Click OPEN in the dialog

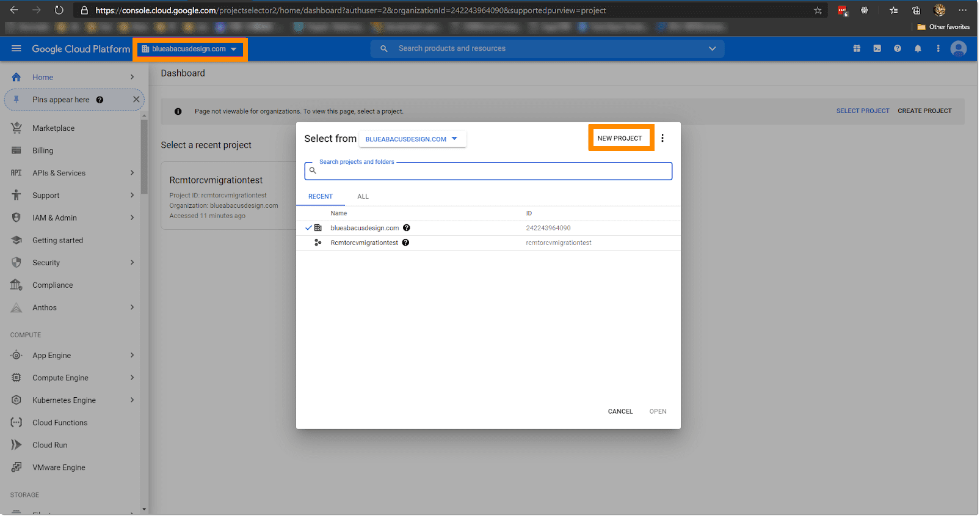[658, 411]
